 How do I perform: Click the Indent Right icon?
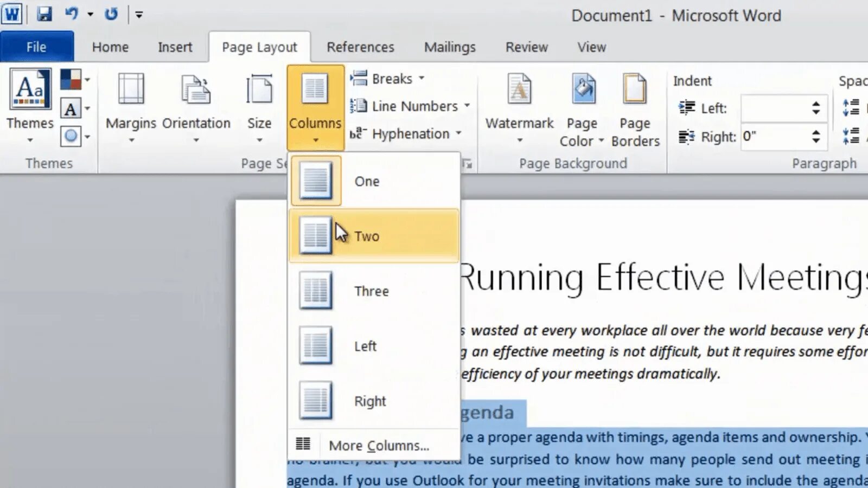pyautogui.click(x=687, y=137)
